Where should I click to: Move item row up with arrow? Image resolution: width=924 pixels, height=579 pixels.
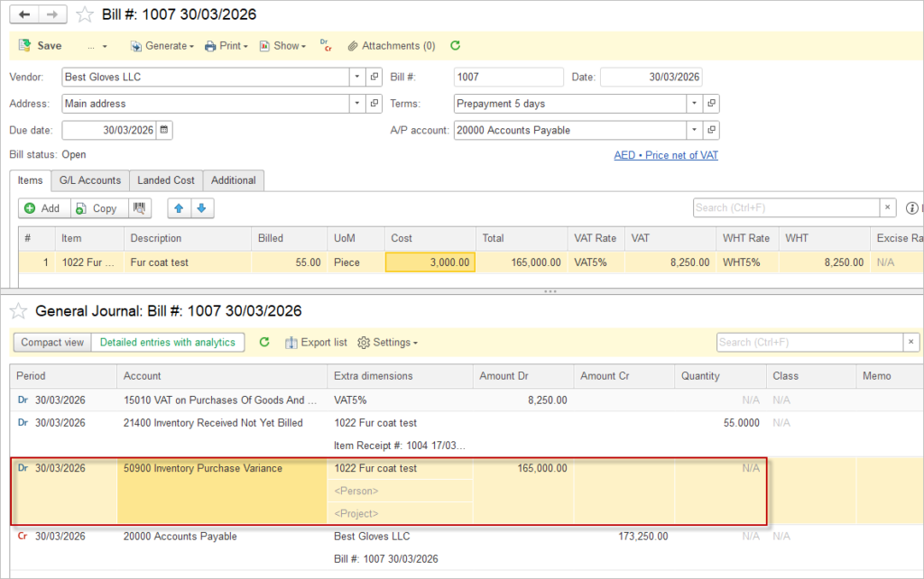coord(179,208)
